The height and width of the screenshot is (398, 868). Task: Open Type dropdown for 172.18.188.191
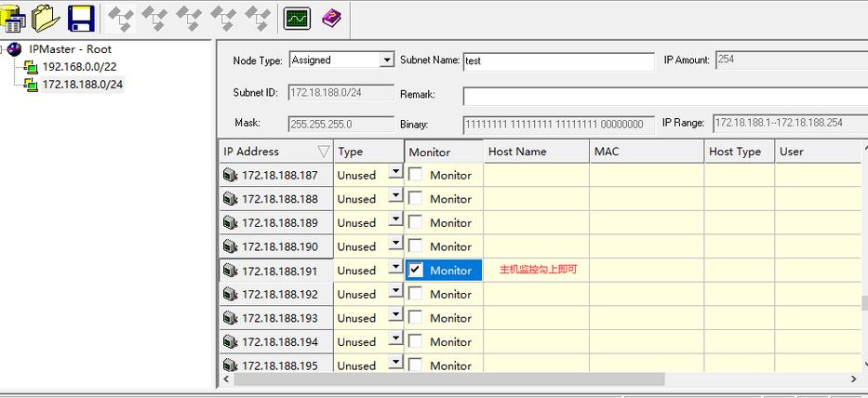click(395, 268)
